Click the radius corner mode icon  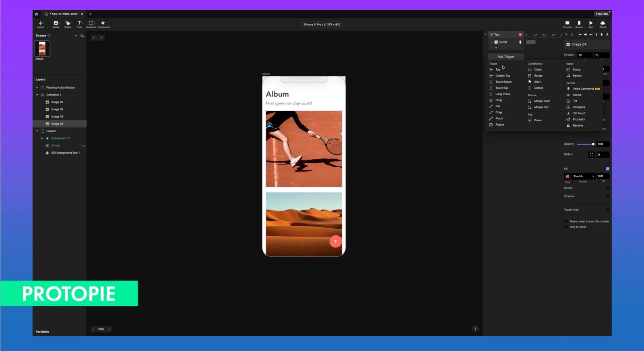coord(591,155)
